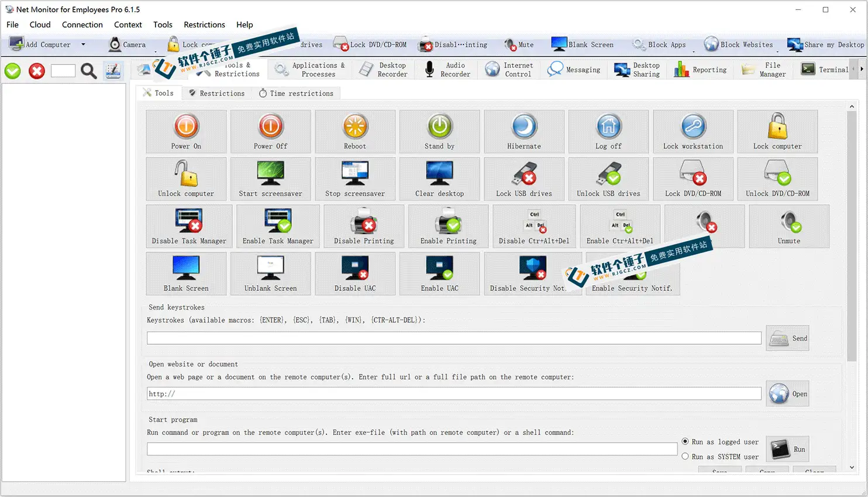The width and height of the screenshot is (868, 497).
Task: Select the Power Off tool
Action: [x=270, y=132]
